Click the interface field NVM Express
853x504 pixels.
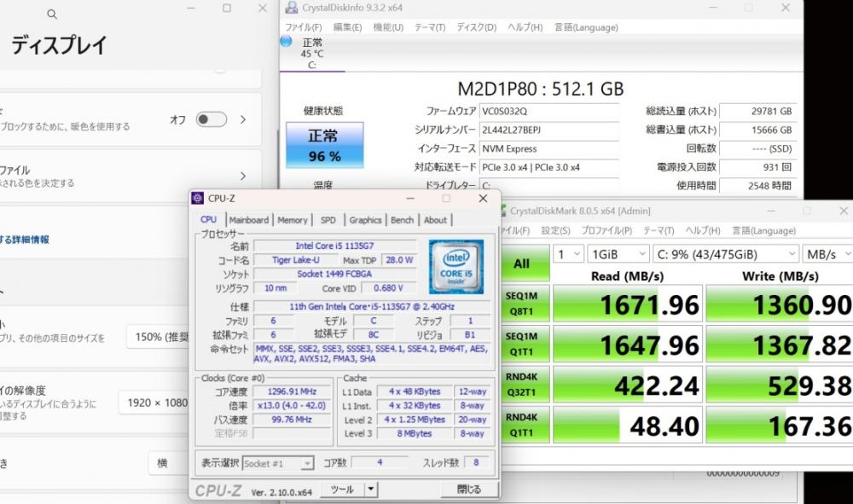[x=548, y=148]
